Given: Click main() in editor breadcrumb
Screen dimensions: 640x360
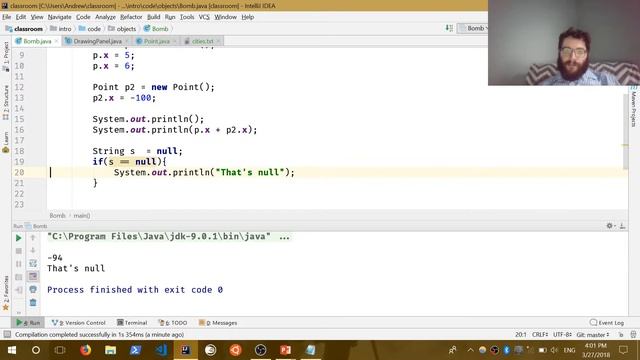Looking at the screenshot, I should [x=82, y=216].
